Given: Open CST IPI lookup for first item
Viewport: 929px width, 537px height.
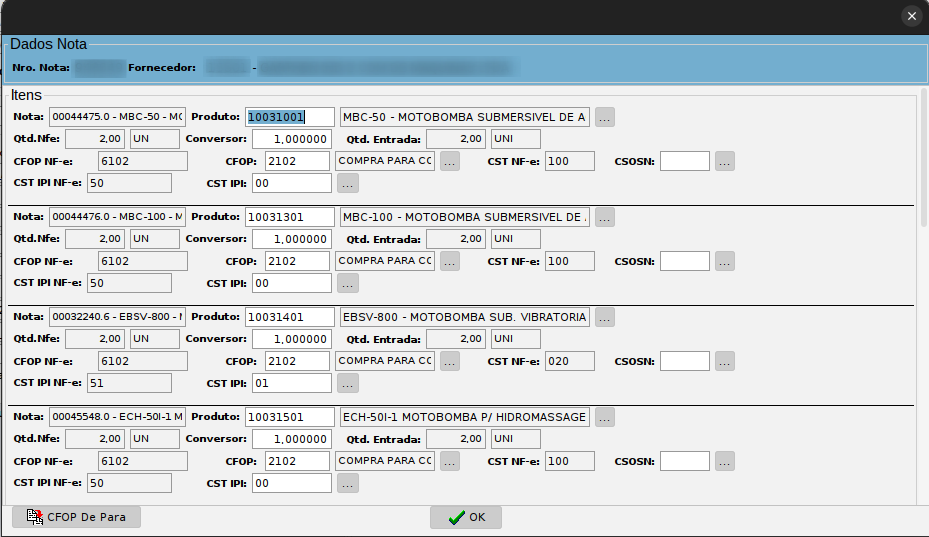Looking at the screenshot, I should tap(347, 183).
